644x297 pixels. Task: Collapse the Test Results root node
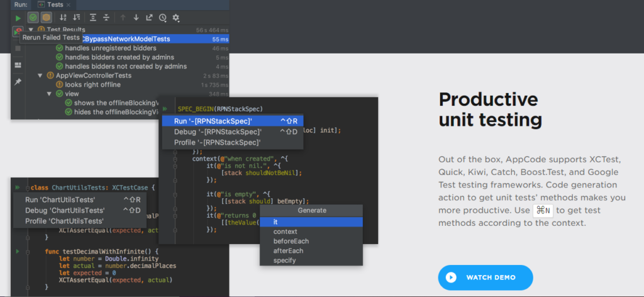(31, 30)
